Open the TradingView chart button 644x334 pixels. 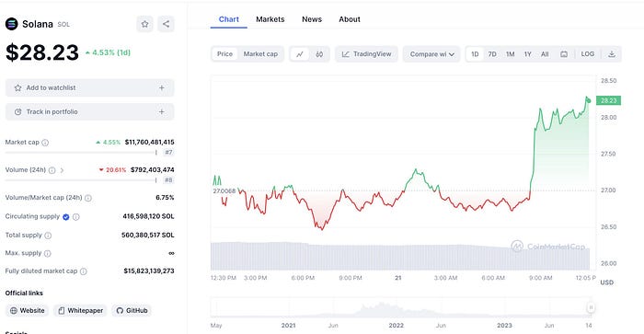[366, 54]
